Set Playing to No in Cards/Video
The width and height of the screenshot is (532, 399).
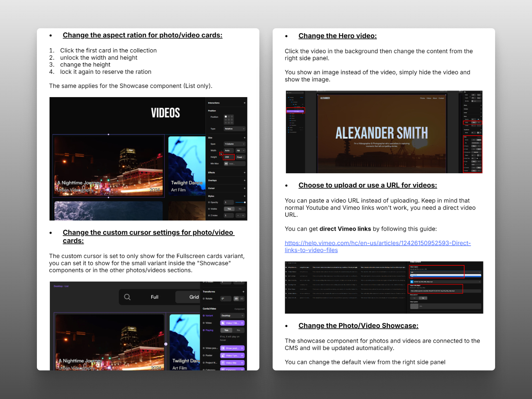[238, 330]
